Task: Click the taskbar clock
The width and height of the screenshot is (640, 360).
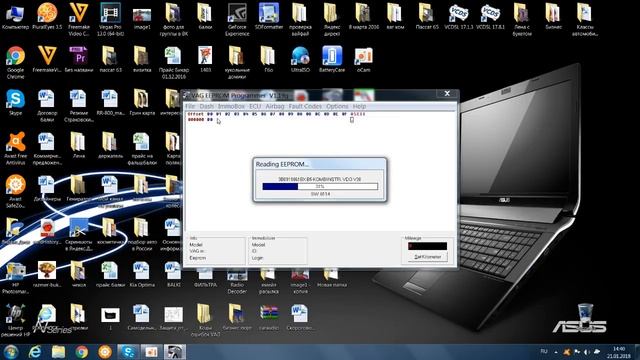Action: coord(619,352)
